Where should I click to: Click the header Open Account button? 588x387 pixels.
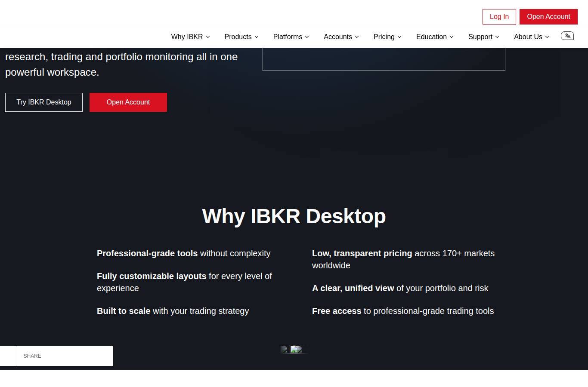pos(548,16)
